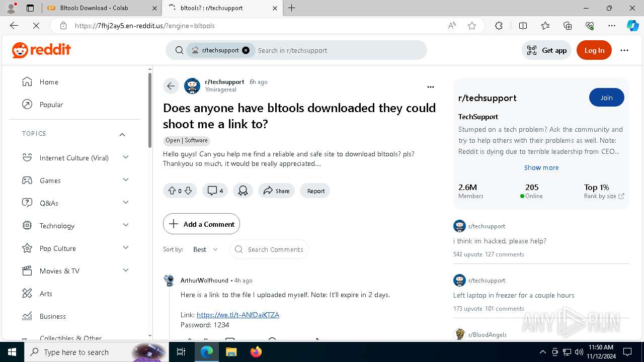Open browser Collections
Image resolution: width=644 pixels, height=362 pixels.
[x=568, y=26]
